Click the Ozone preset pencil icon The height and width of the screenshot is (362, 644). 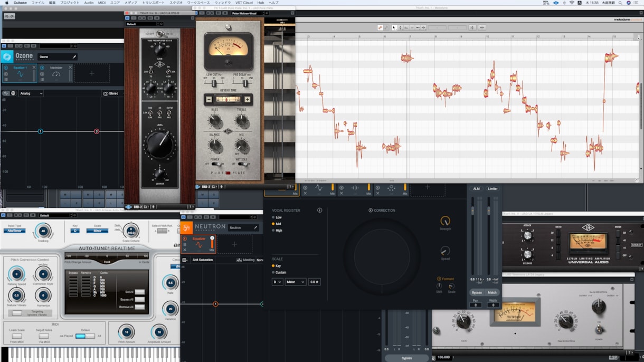point(74,56)
